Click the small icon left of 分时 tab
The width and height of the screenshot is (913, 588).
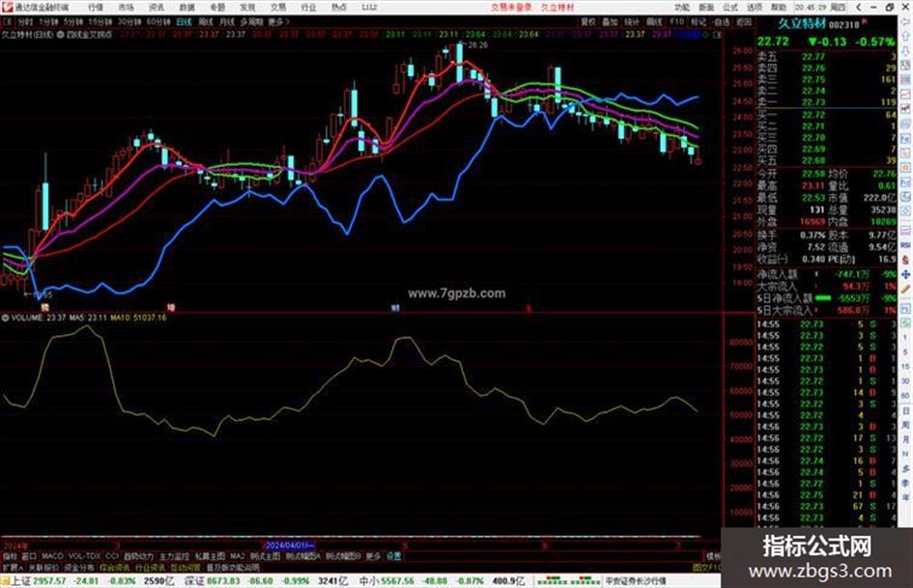8,21
